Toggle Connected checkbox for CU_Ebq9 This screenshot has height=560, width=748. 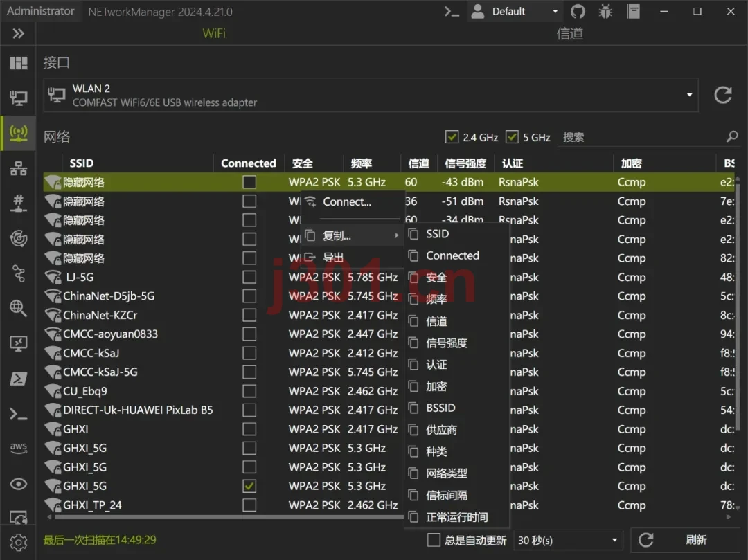tap(249, 391)
